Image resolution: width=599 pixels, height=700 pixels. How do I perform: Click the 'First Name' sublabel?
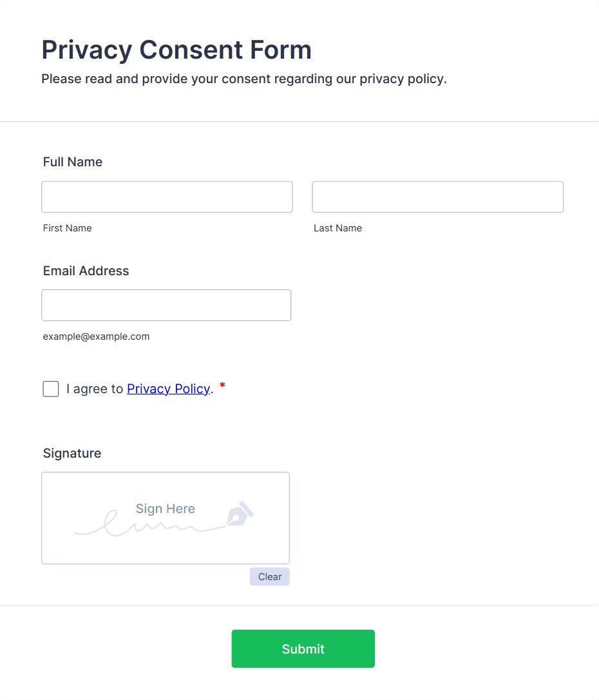[x=67, y=228]
